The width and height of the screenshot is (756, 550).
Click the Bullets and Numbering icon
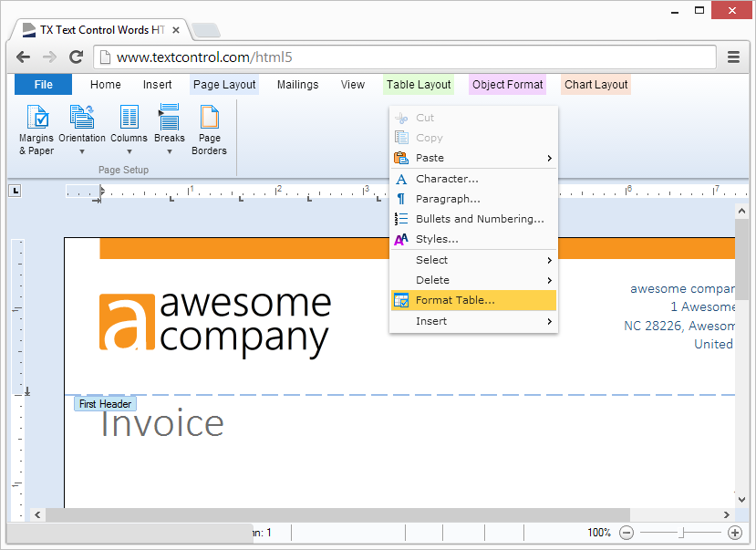pyautogui.click(x=401, y=219)
